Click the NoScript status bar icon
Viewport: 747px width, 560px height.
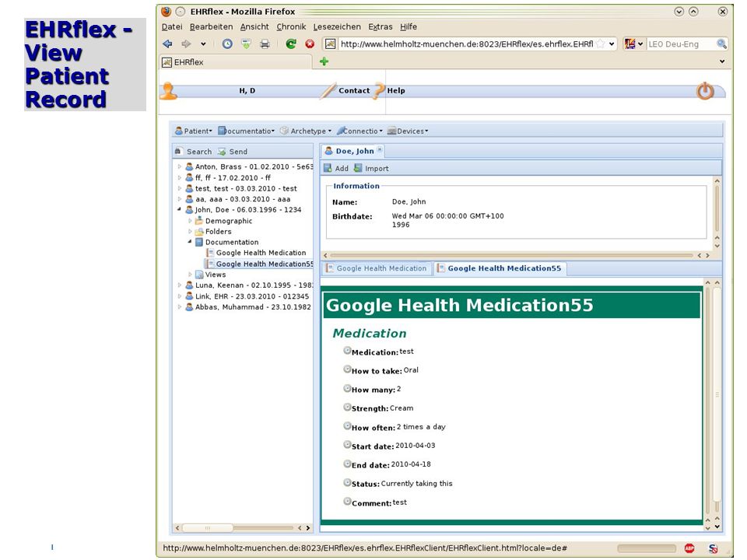[x=714, y=548]
